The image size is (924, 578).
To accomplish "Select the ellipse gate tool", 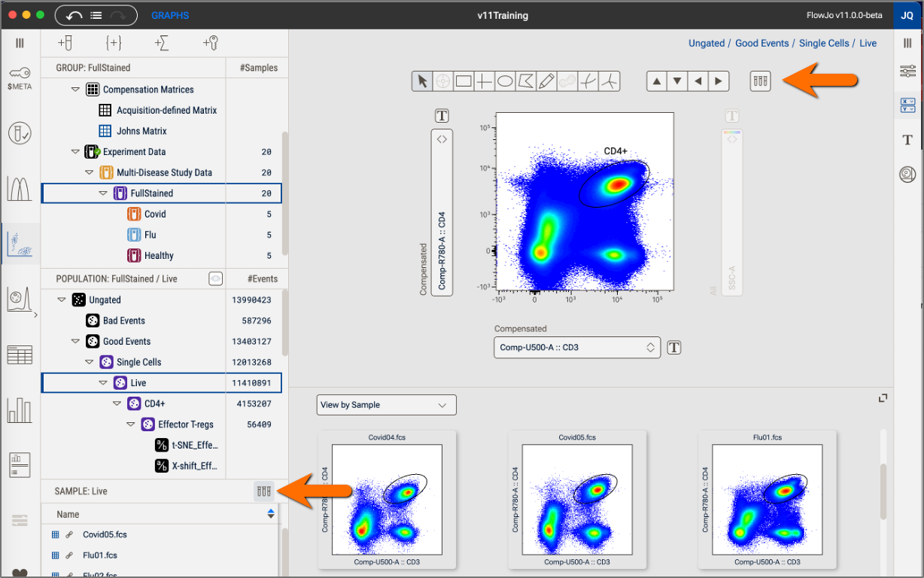I will click(506, 81).
